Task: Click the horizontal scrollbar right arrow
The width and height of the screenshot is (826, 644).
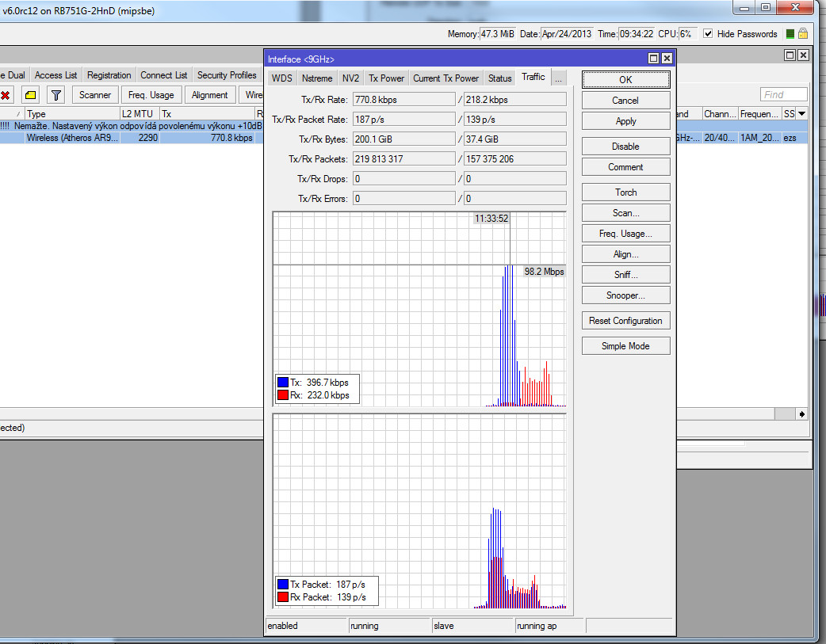Action: tap(801, 414)
